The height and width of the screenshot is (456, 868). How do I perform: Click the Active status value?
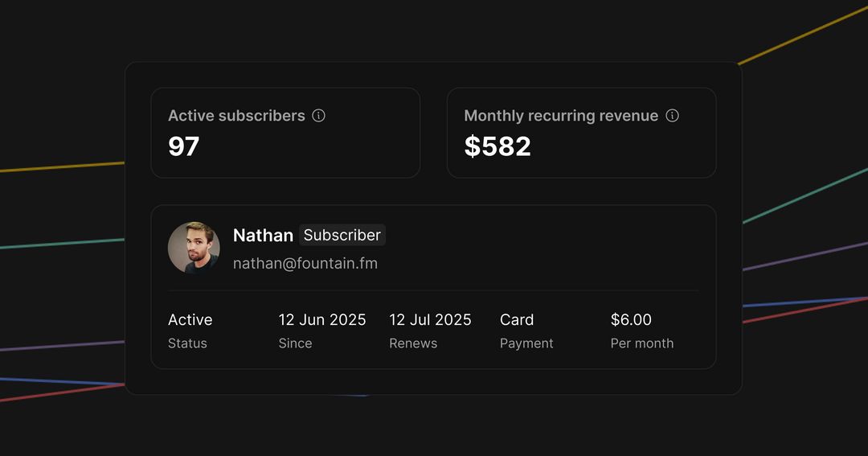coord(190,319)
